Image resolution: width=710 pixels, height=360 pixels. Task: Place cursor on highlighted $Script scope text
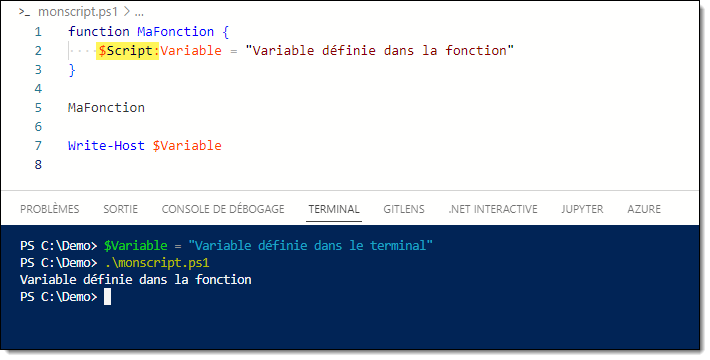click(x=128, y=50)
